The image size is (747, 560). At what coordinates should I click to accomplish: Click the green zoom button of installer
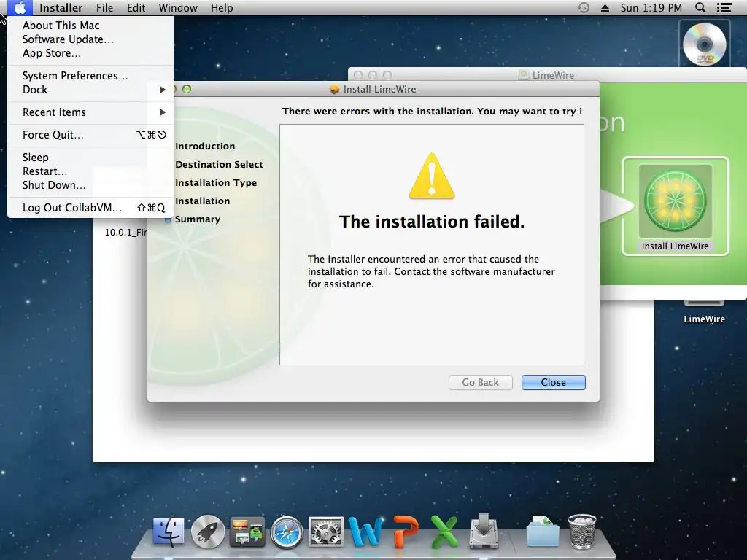coord(187,89)
